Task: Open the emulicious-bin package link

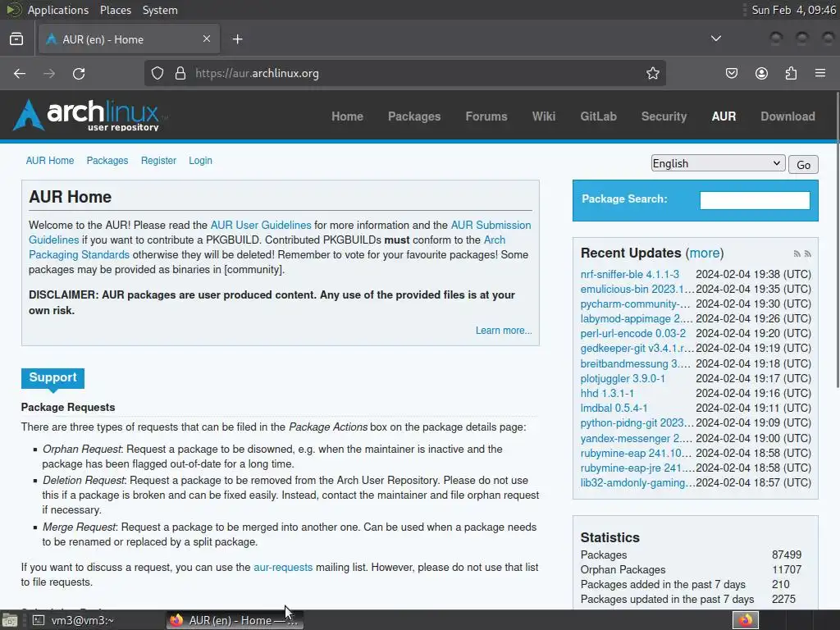Action: point(637,290)
